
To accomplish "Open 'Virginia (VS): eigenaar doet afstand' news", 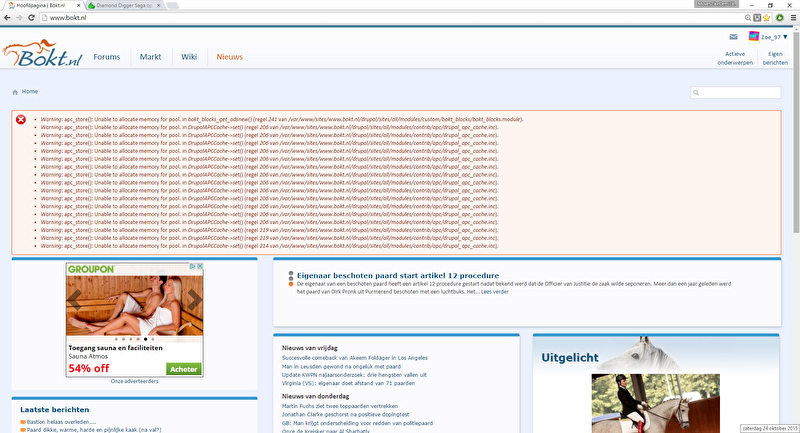I will pyautogui.click(x=348, y=383).
